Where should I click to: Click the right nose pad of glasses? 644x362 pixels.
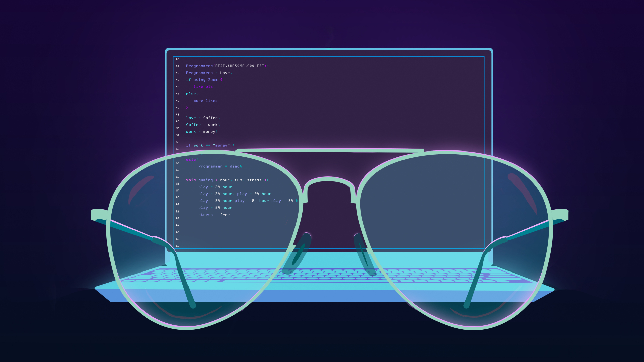(364, 254)
